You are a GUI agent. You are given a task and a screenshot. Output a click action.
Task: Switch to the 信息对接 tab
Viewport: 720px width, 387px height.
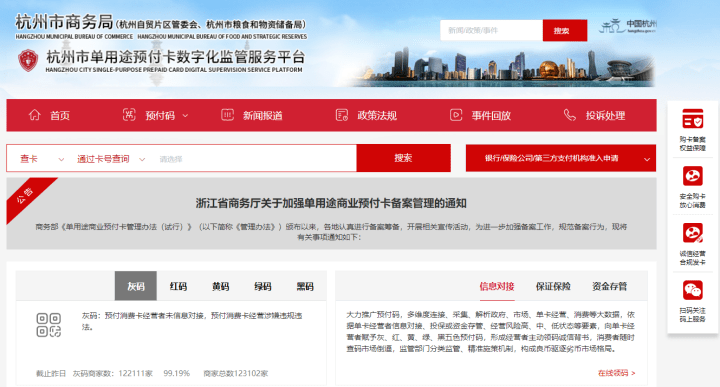[497, 286]
